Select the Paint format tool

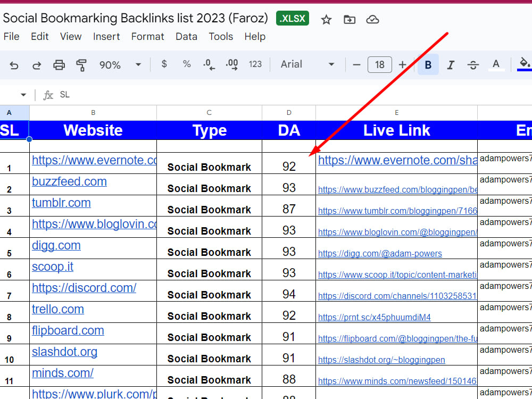pos(81,65)
